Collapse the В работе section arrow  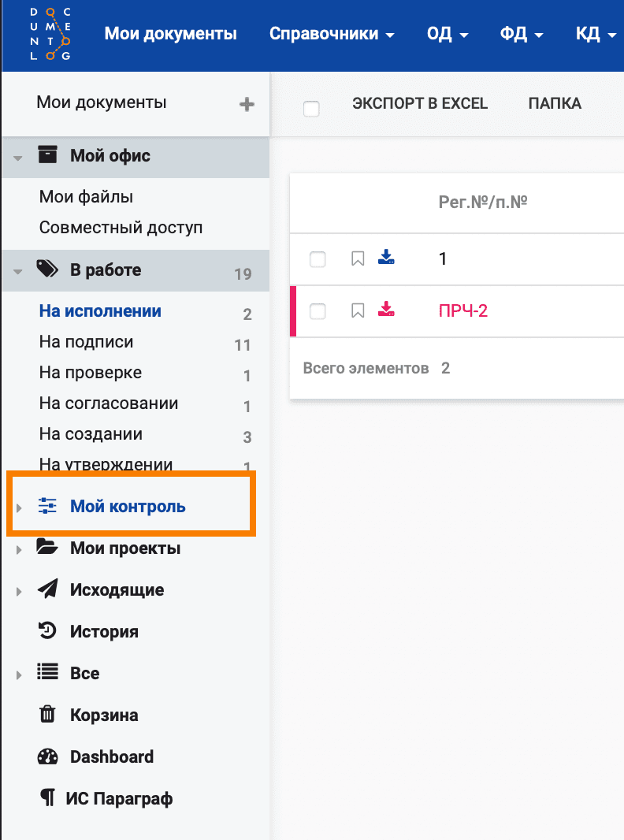click(18, 271)
